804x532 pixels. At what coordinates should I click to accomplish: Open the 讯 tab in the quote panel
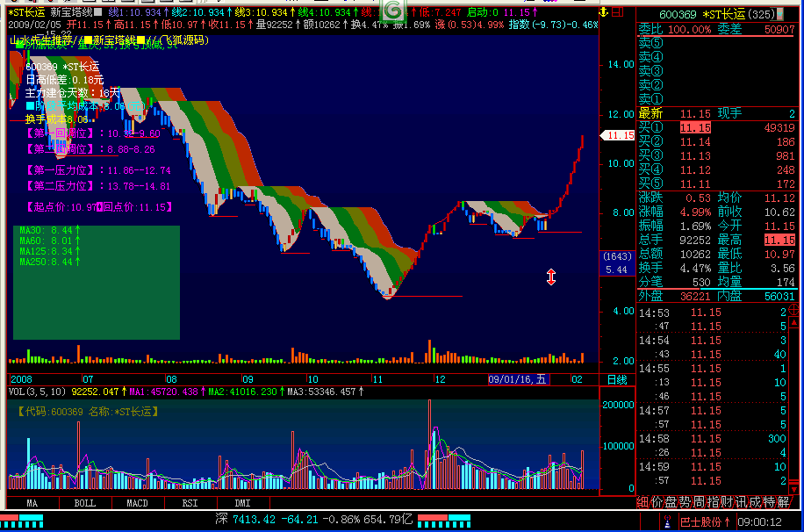(x=740, y=502)
